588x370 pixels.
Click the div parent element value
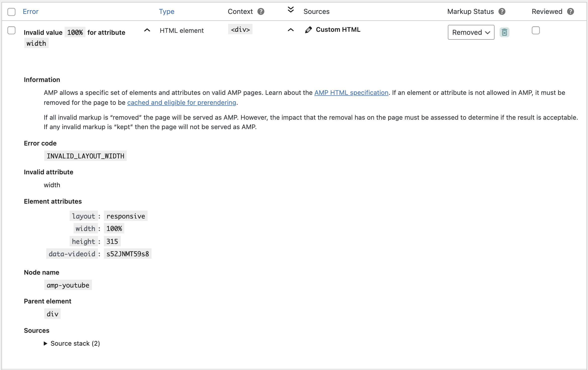52,314
